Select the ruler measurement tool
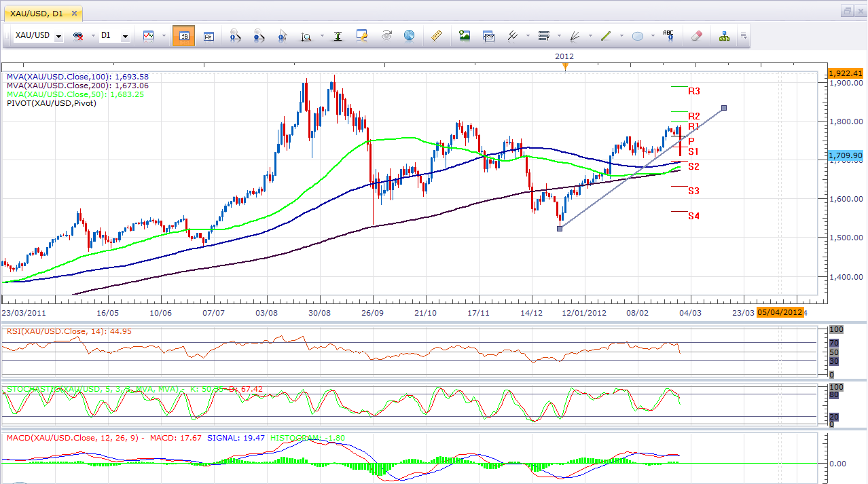Screen dimensions: 868x484 437,35
